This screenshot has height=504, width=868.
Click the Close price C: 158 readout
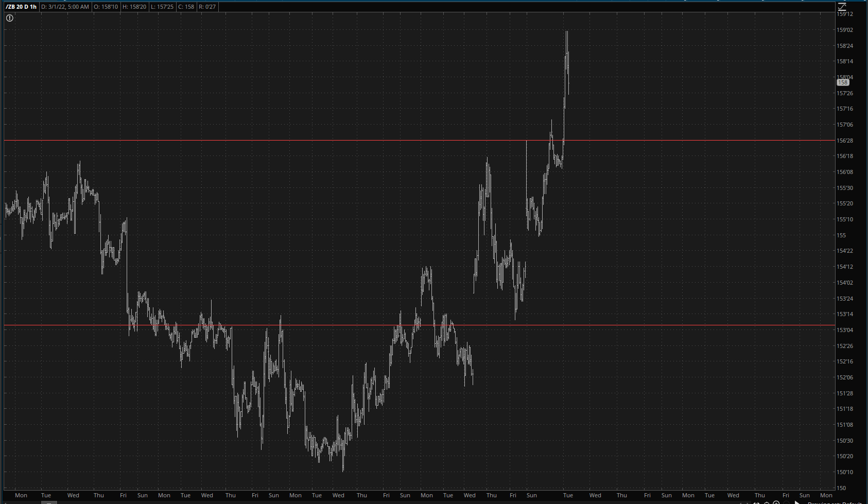tap(186, 7)
